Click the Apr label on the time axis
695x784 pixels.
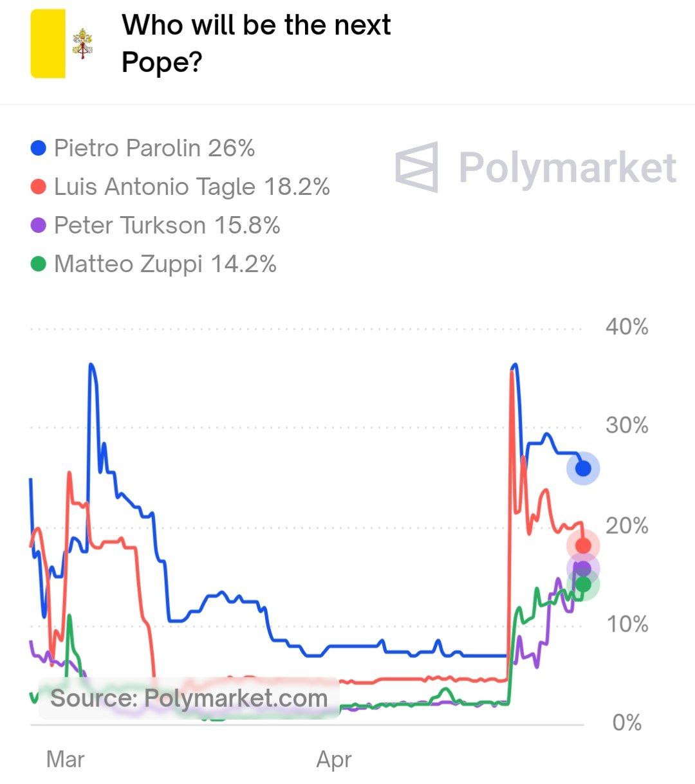pos(334,760)
